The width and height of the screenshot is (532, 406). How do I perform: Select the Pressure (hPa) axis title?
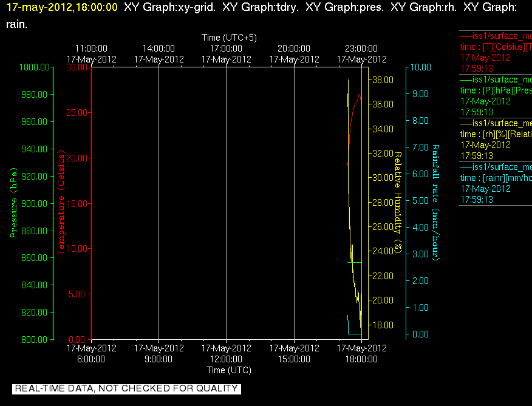[13, 203]
